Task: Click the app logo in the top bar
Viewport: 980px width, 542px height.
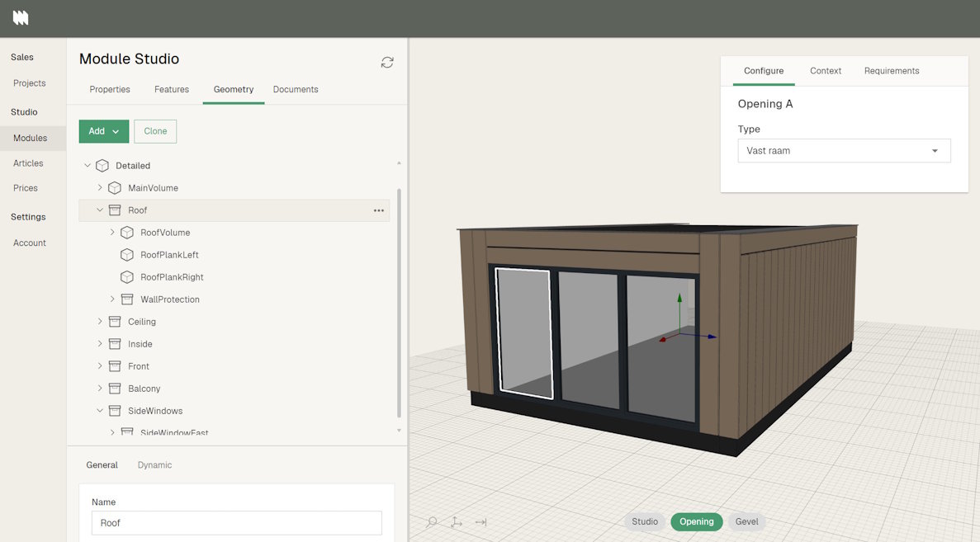Action: [21, 18]
